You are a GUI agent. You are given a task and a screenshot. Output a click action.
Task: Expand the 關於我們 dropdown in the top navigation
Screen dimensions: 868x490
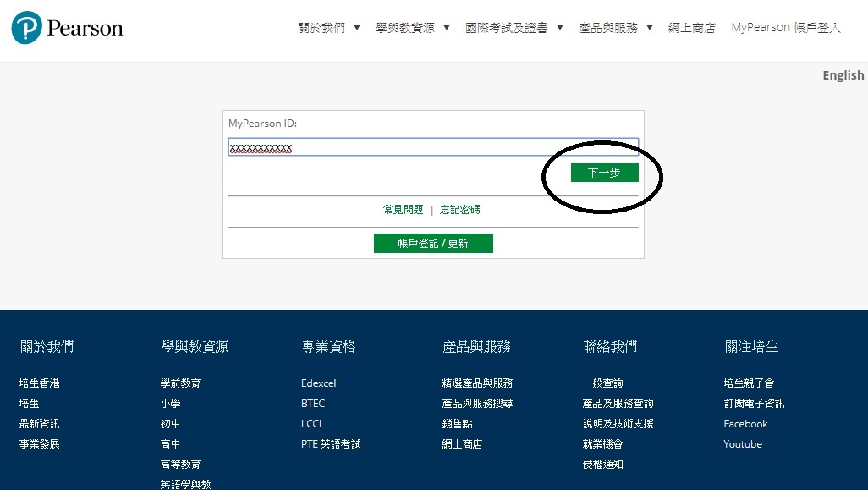pyautogui.click(x=329, y=28)
